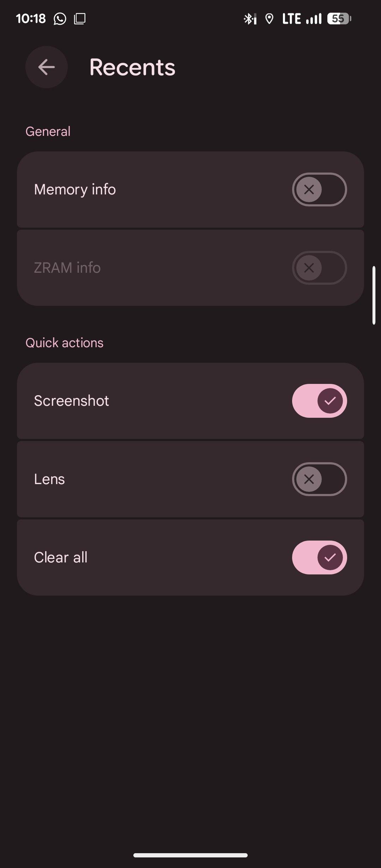
Task: Tap the back arrow button
Action: (x=47, y=67)
